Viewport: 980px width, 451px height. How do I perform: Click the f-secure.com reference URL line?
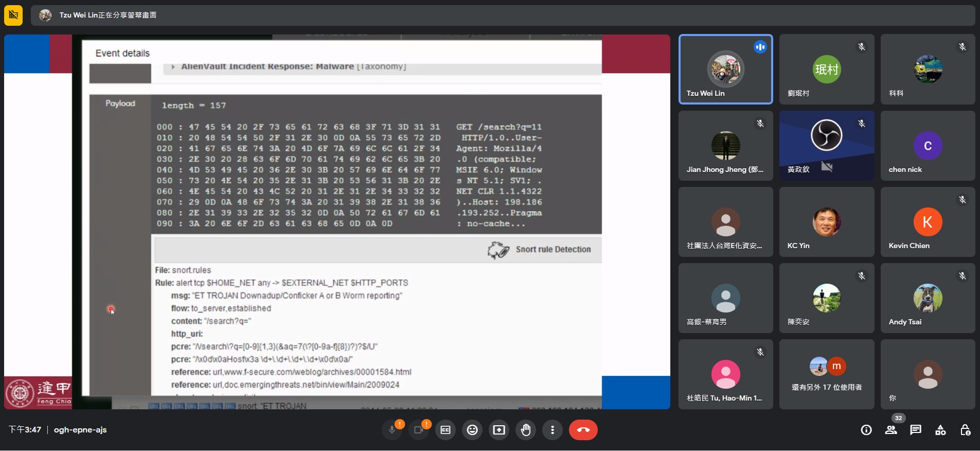(291, 372)
